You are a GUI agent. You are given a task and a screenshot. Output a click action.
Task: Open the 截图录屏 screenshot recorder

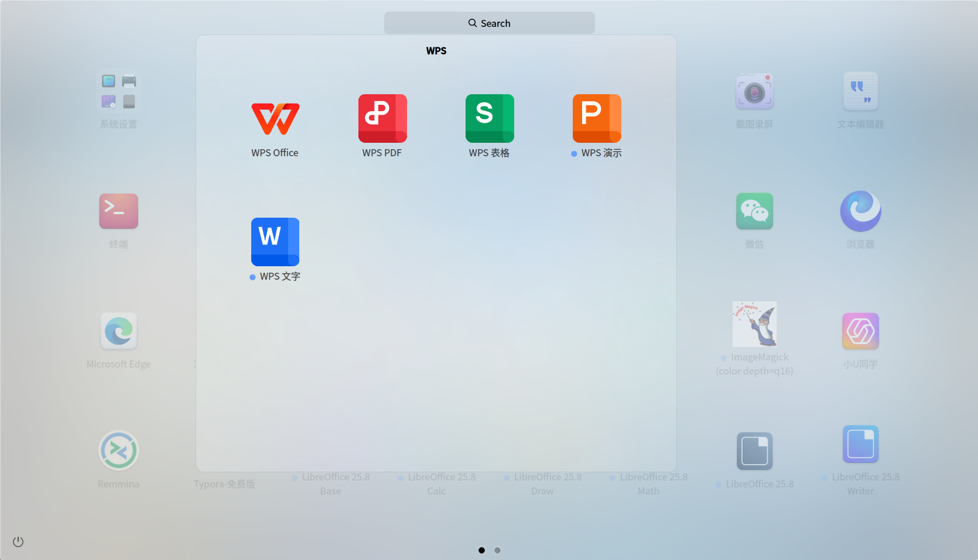coord(755,92)
